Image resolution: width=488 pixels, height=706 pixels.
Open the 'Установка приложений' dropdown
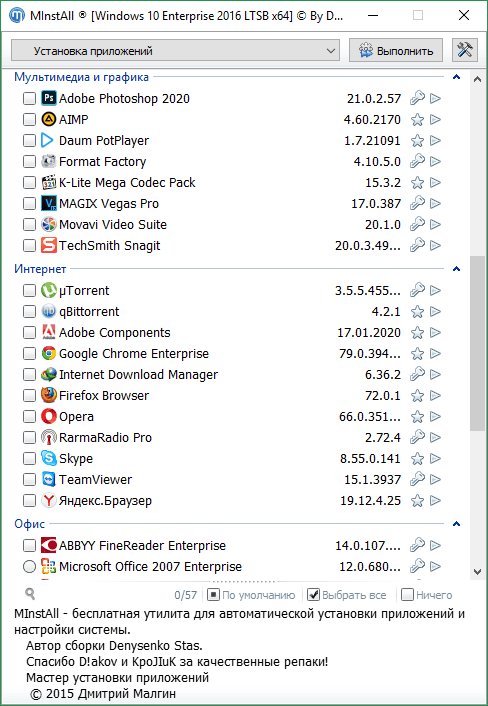(175, 50)
